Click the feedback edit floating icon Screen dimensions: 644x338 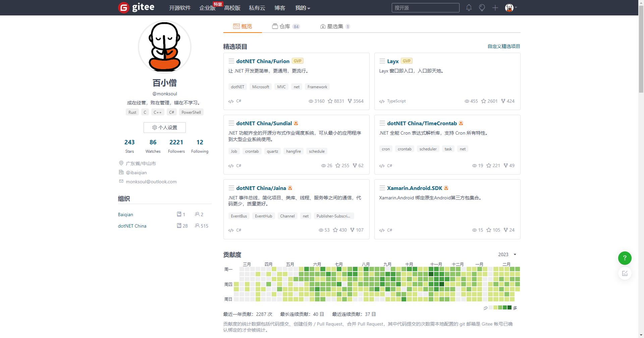[625, 274]
